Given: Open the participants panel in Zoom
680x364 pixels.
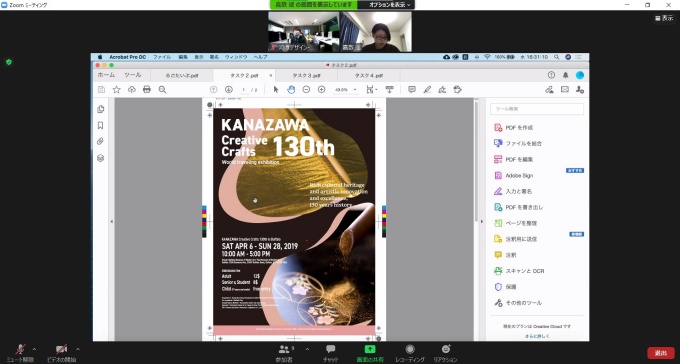Looking at the screenshot, I should (x=284, y=352).
